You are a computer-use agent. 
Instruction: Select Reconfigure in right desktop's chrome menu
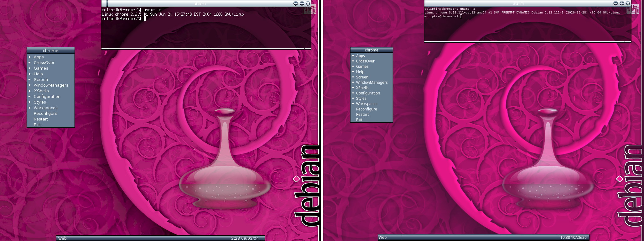click(371, 109)
